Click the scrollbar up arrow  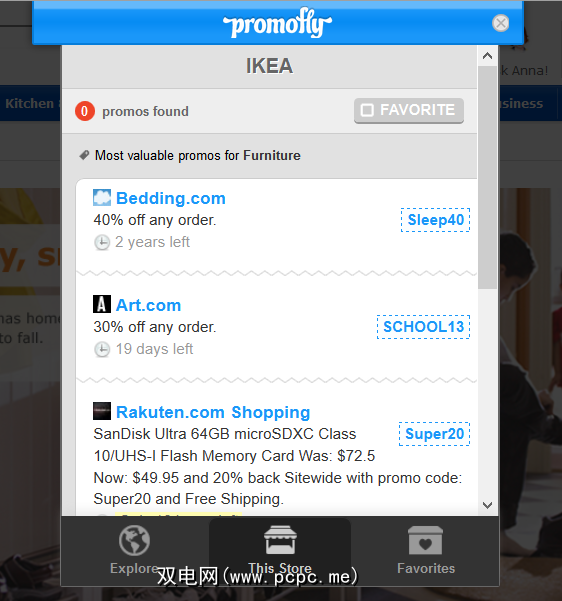coord(487,56)
